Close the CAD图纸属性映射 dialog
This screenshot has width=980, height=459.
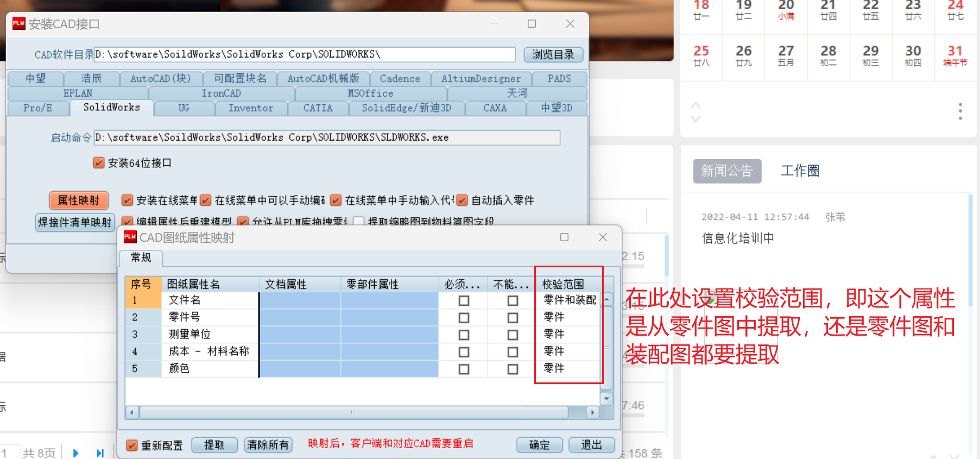(603, 237)
